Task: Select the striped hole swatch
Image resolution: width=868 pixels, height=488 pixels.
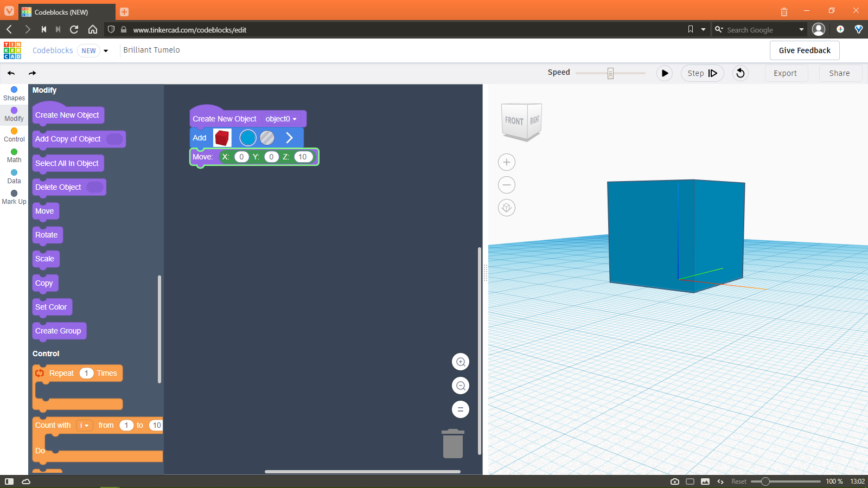Action: [267, 138]
